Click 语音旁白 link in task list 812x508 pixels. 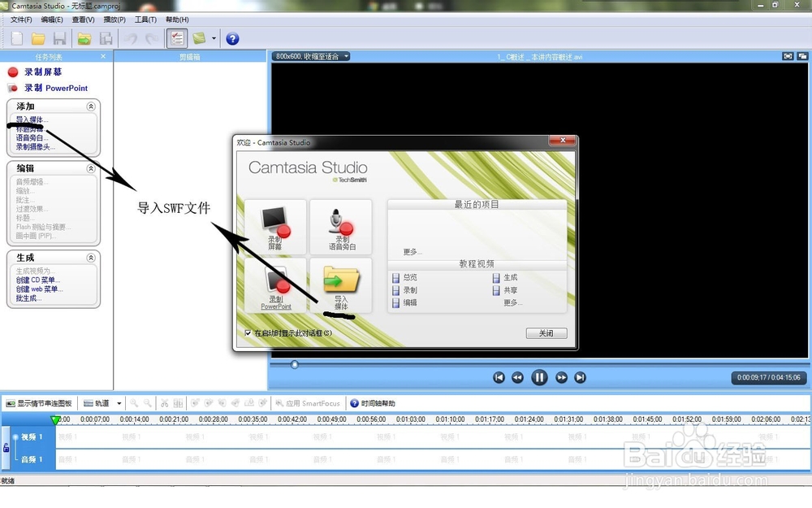(x=32, y=138)
